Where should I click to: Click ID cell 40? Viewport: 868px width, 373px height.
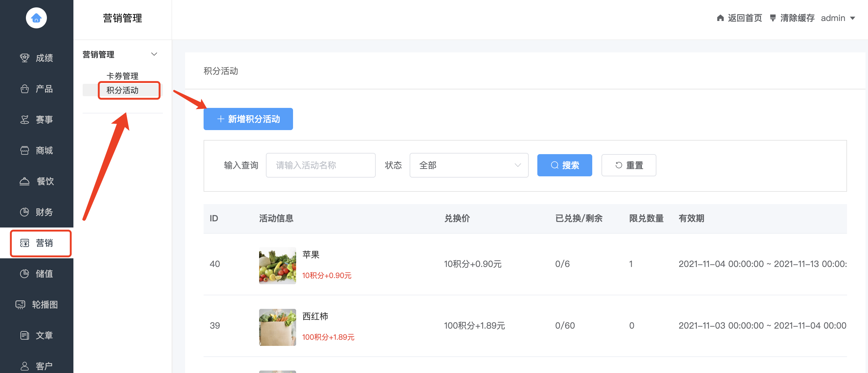(x=215, y=264)
